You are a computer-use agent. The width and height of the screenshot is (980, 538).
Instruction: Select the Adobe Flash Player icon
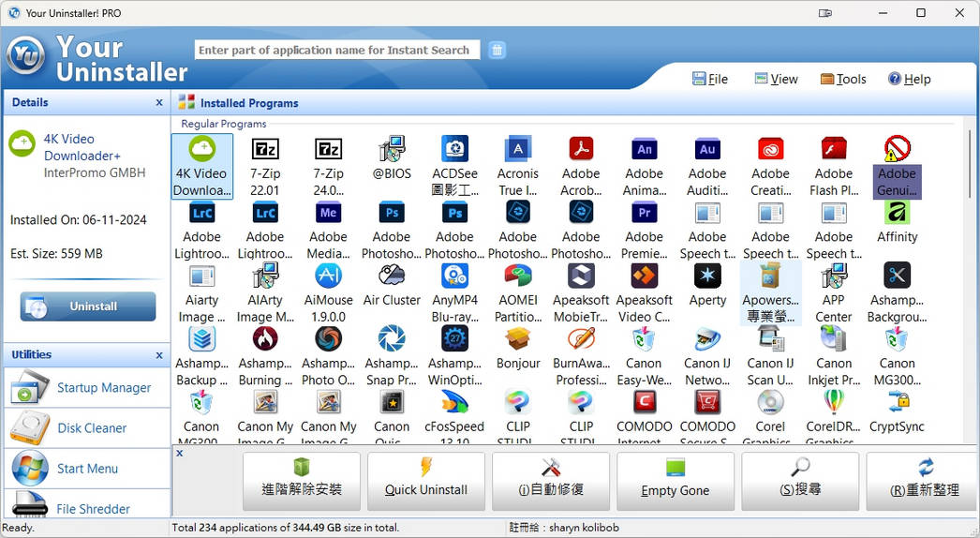pyautogui.click(x=834, y=149)
